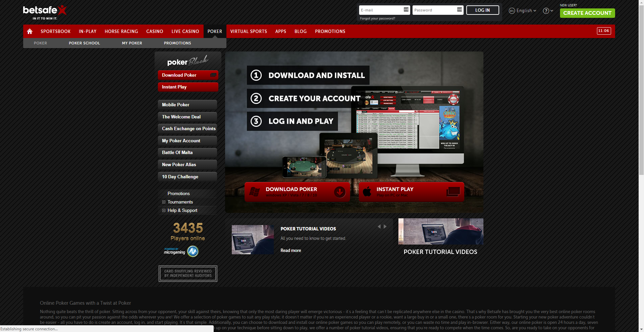This screenshot has height=332, width=644.
Task: Open the Casino menu
Action: (155, 31)
